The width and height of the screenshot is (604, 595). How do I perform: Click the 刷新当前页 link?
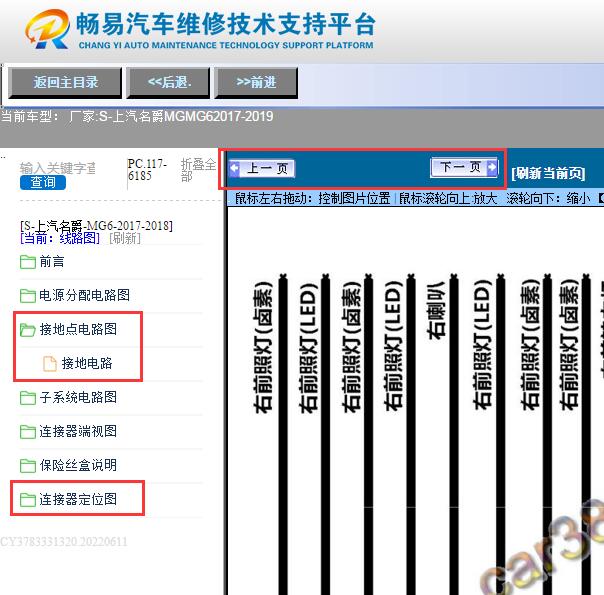coord(548,173)
